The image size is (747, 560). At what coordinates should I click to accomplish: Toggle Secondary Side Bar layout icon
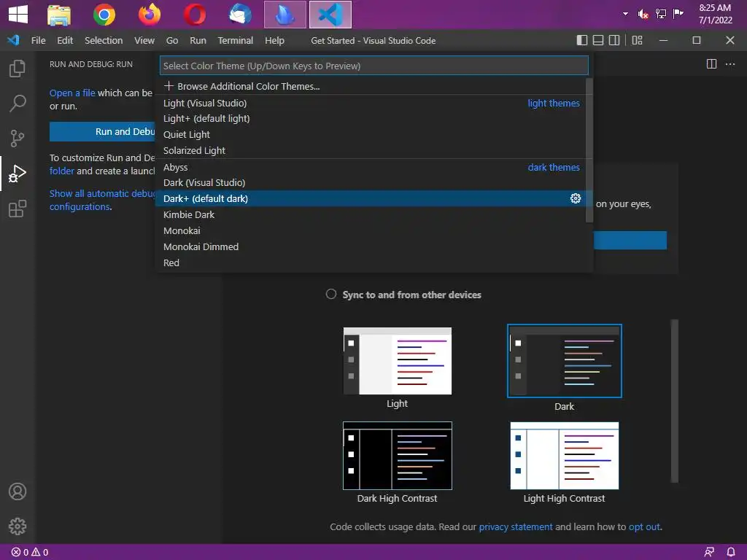pos(614,41)
